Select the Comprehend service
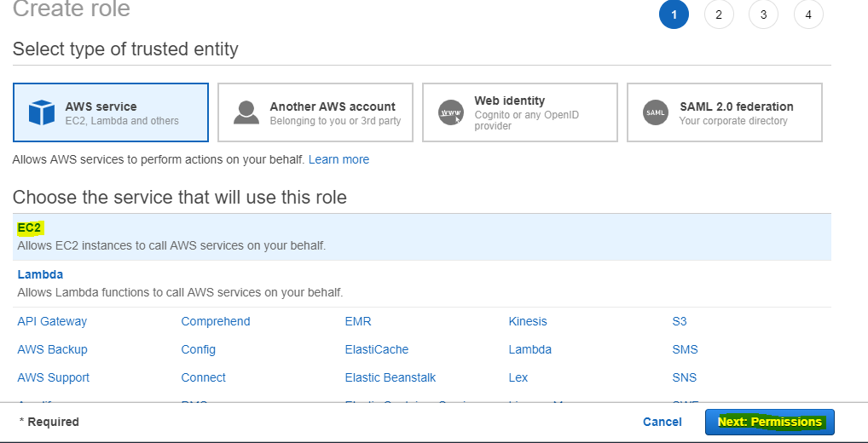 216,321
